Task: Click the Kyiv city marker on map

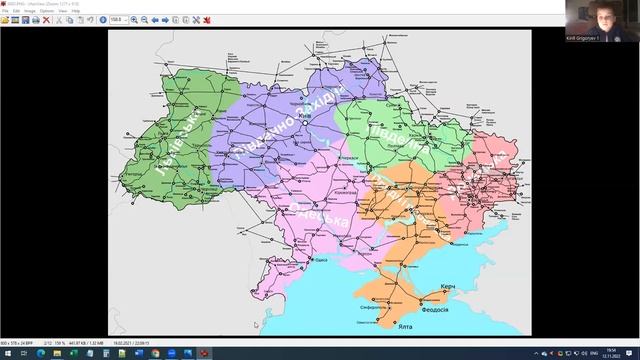Action: click(x=305, y=123)
